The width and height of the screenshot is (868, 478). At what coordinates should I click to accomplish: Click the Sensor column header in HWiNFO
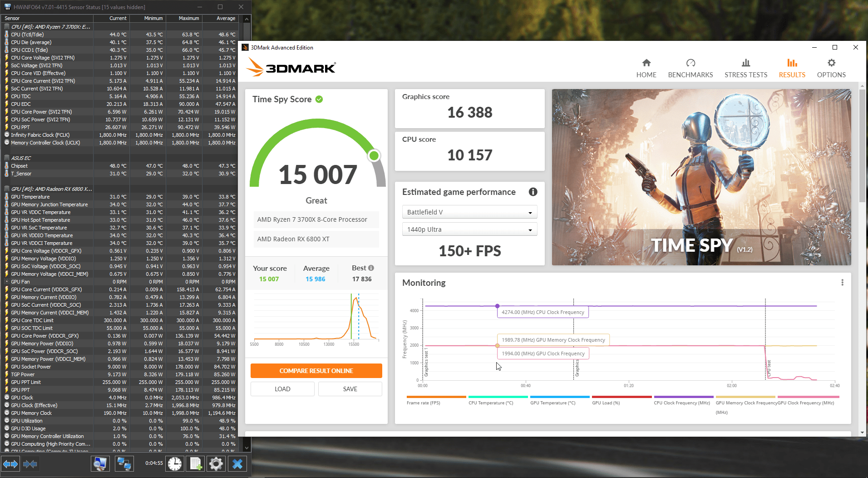point(47,18)
